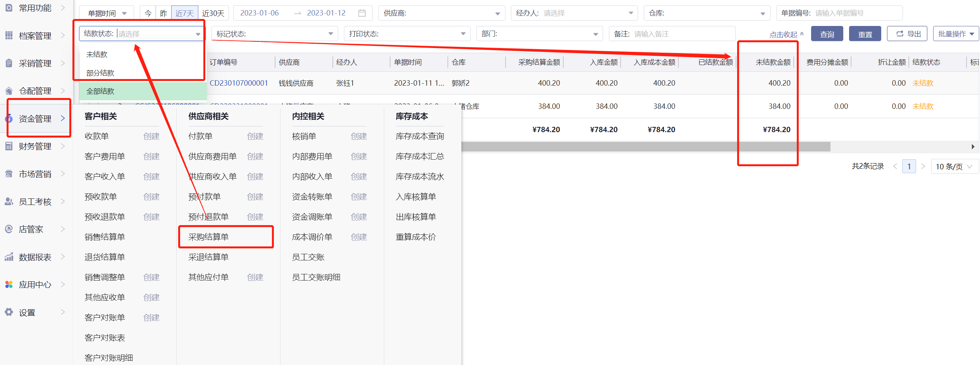Click the 查询 button

[x=827, y=34]
